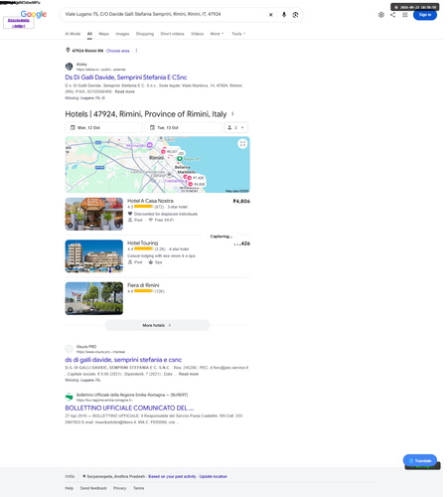Clear the search box text
This screenshot has width=448, height=497.
270,15
